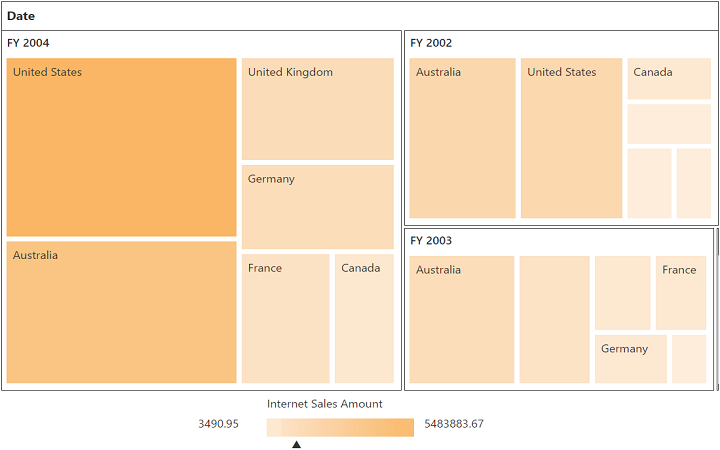This screenshot has height=450, width=720.
Task: Select the Germany tile in FY 2003
Action: tap(630, 359)
